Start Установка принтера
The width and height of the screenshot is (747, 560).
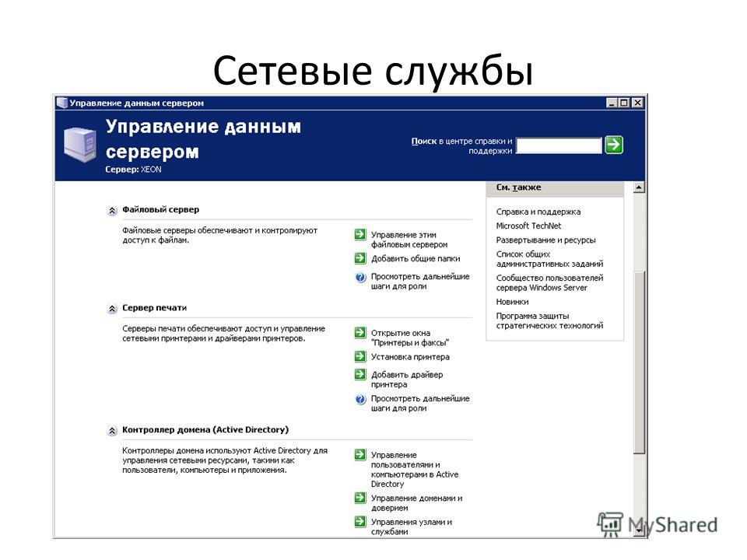(410, 357)
